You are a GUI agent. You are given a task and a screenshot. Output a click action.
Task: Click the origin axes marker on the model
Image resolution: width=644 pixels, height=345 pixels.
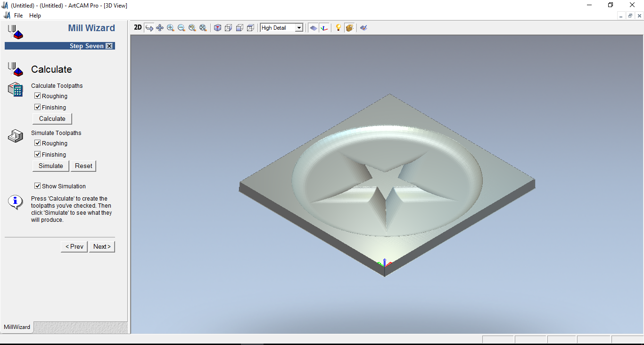coord(385,263)
